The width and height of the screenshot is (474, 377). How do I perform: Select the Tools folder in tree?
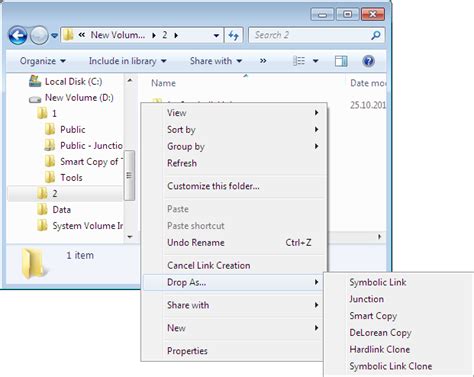click(x=71, y=178)
